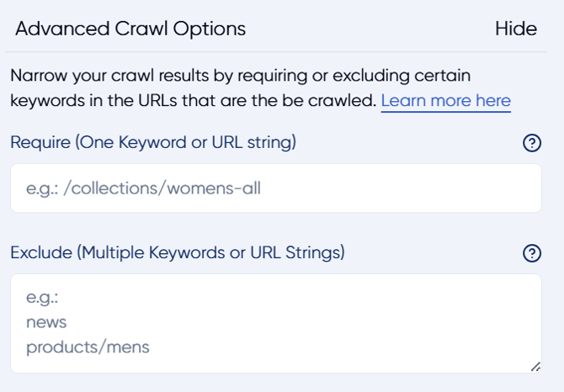Open help for the Exclude keywords field
The height and width of the screenshot is (392, 564).
coord(532,253)
